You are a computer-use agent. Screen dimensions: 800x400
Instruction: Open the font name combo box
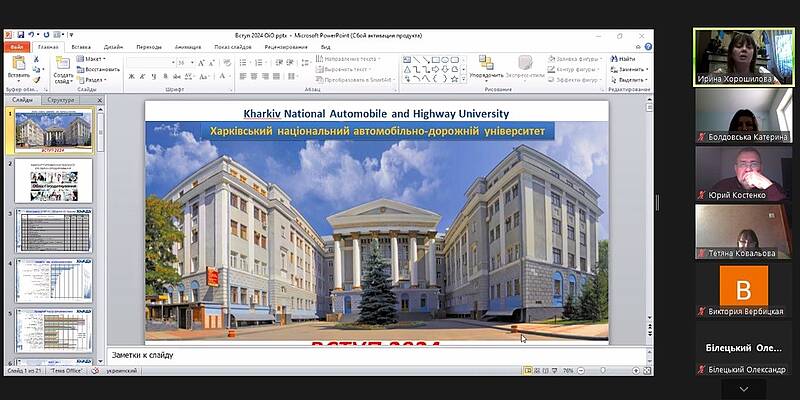pyautogui.click(x=151, y=63)
